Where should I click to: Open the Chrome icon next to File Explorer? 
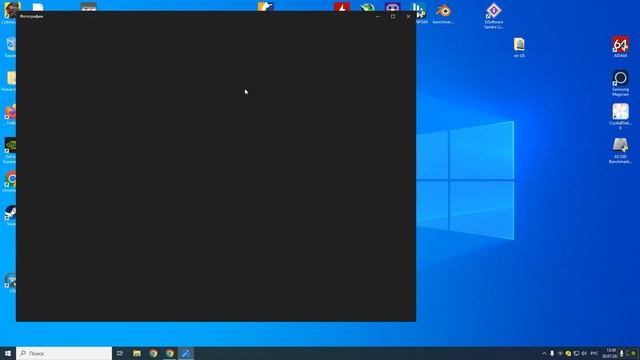[153, 353]
